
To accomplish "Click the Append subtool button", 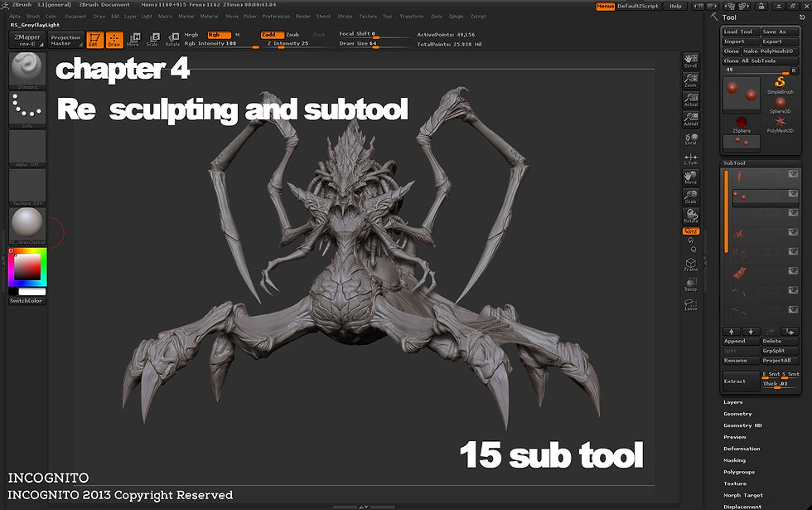I will tap(741, 341).
